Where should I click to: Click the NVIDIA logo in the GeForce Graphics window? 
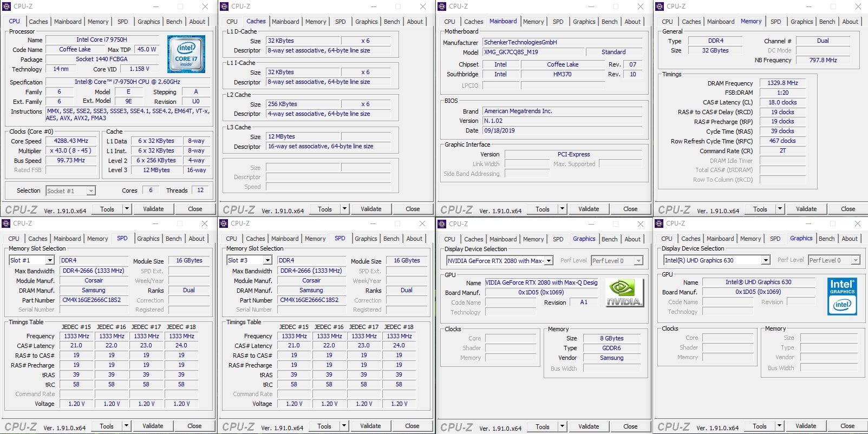624,293
